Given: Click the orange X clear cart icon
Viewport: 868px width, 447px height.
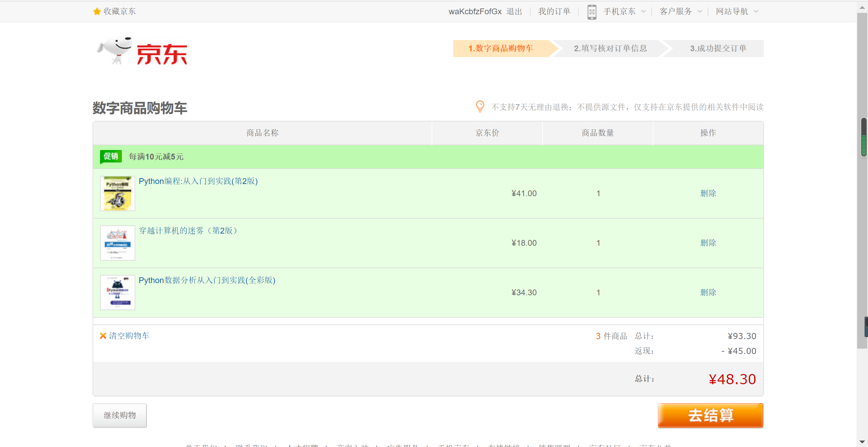Looking at the screenshot, I should (x=103, y=336).
